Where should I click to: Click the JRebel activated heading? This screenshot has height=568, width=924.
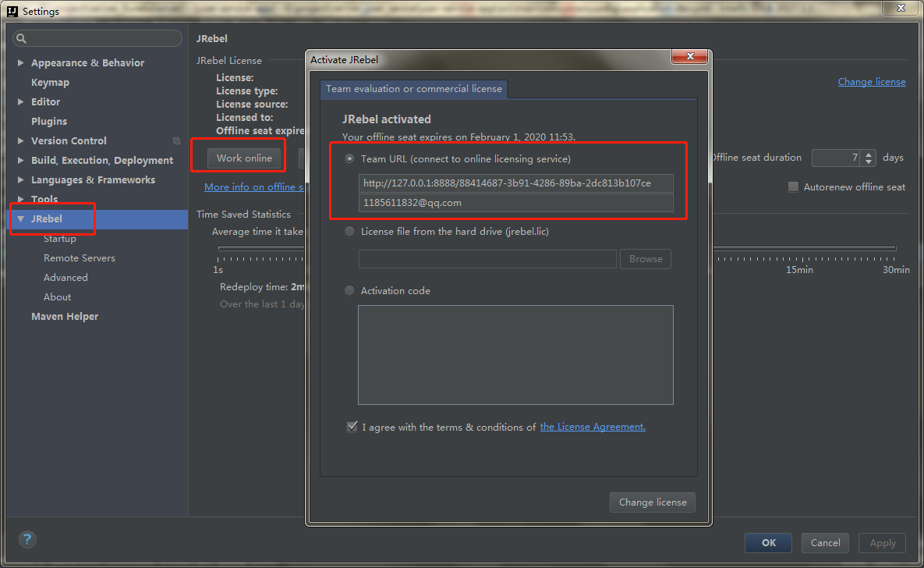coord(387,119)
